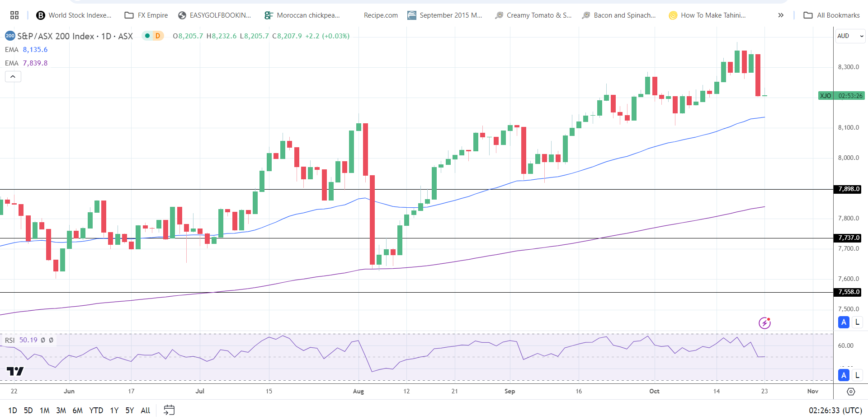Set range to 5Y
Image resolution: width=868 pixels, height=420 pixels.
coord(130,411)
